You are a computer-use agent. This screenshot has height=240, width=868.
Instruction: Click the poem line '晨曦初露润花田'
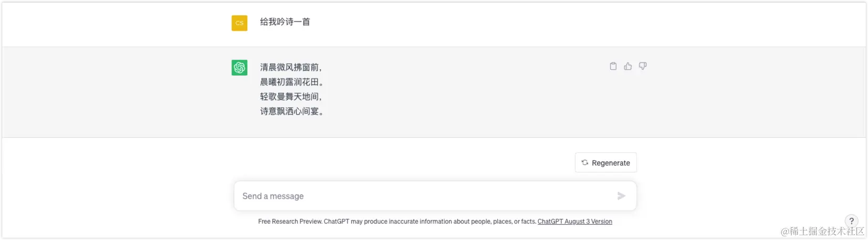(x=291, y=82)
